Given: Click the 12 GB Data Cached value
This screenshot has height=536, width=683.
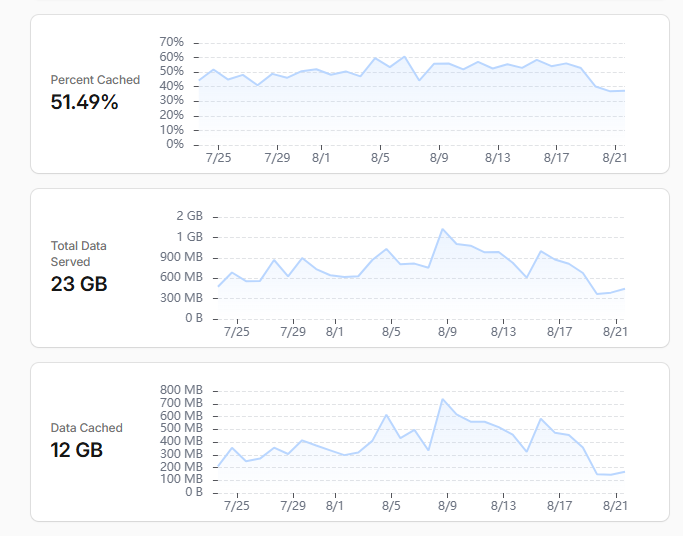Looking at the screenshot, I should click(x=77, y=450).
